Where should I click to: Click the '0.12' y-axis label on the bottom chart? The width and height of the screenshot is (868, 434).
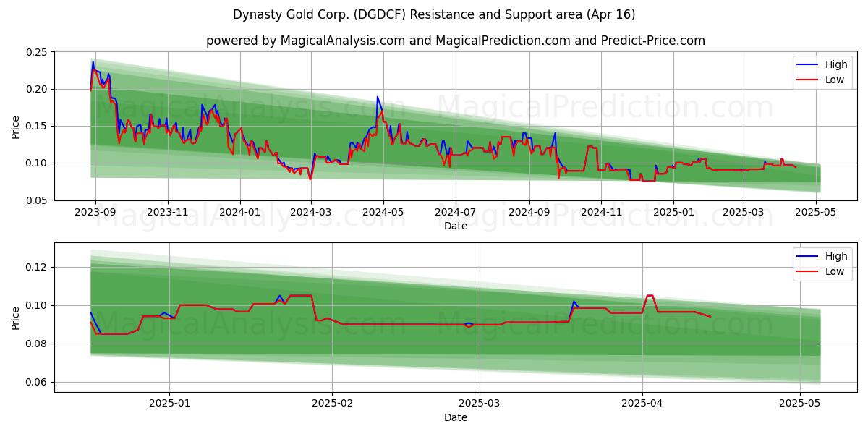[x=36, y=268]
